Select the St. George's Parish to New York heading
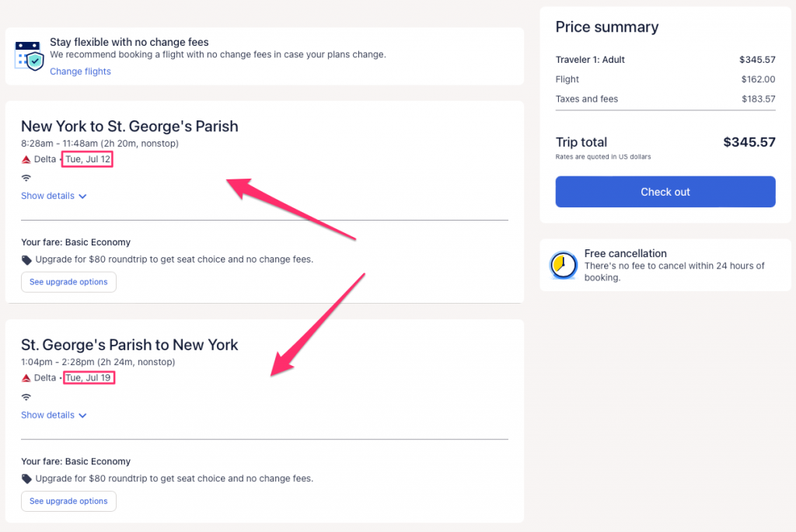The width and height of the screenshot is (796, 532). point(129,345)
